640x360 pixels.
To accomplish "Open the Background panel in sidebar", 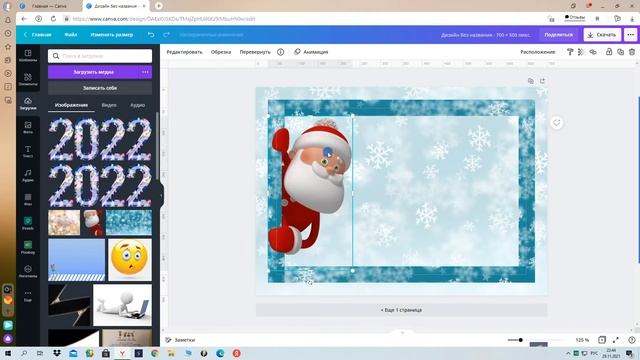I will click(x=28, y=200).
